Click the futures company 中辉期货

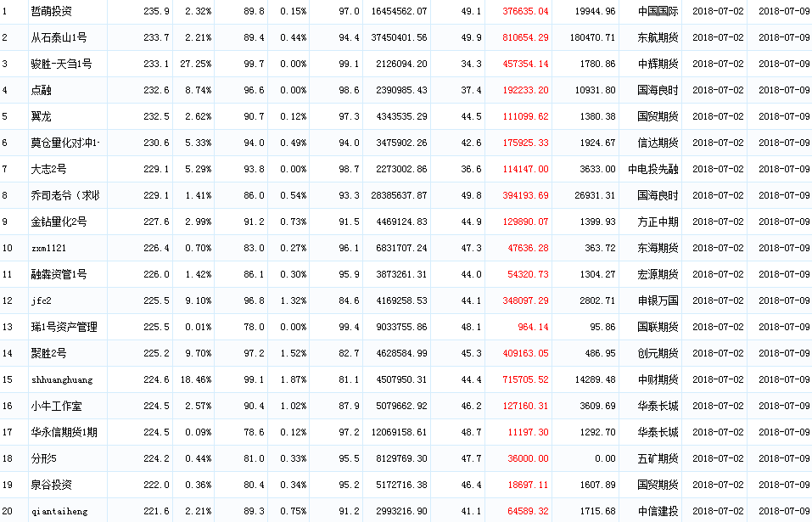658,64
